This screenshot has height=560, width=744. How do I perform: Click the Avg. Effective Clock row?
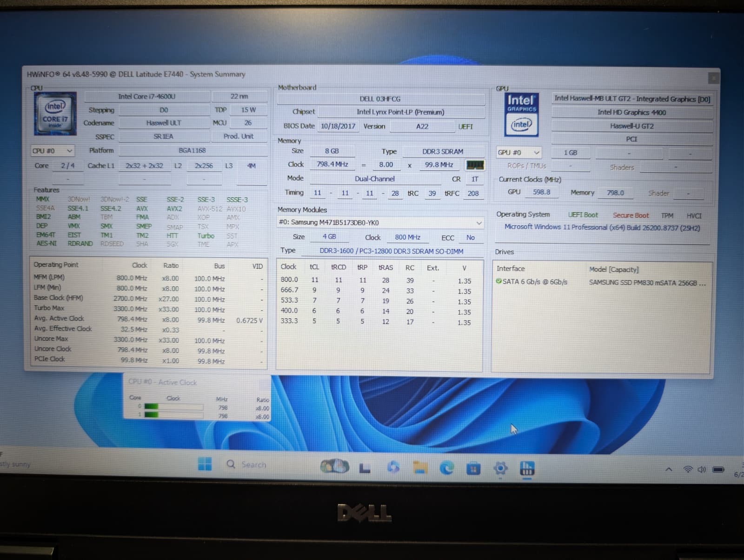149,329
